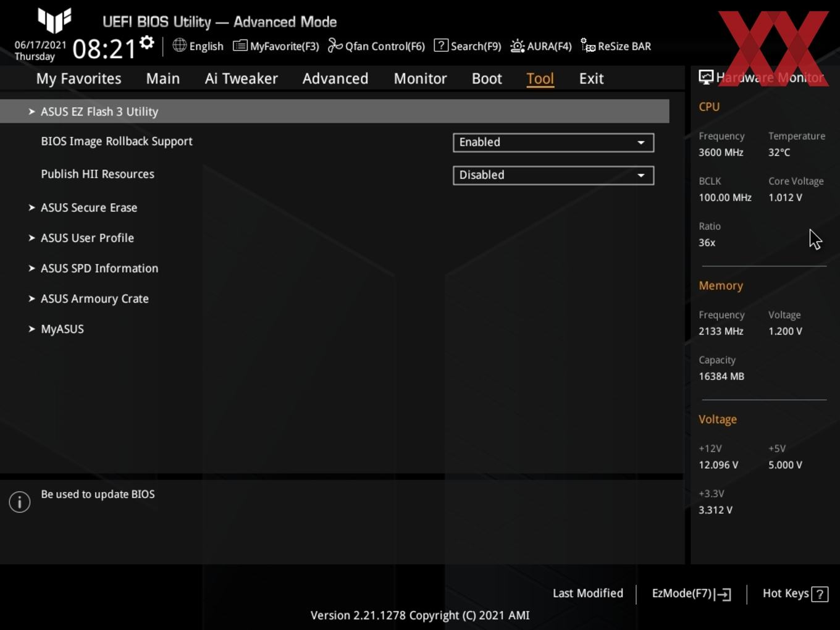This screenshot has width=840, height=630.
Task: Expand ASUS EZ Flash 3 Utility
Action: click(x=334, y=111)
